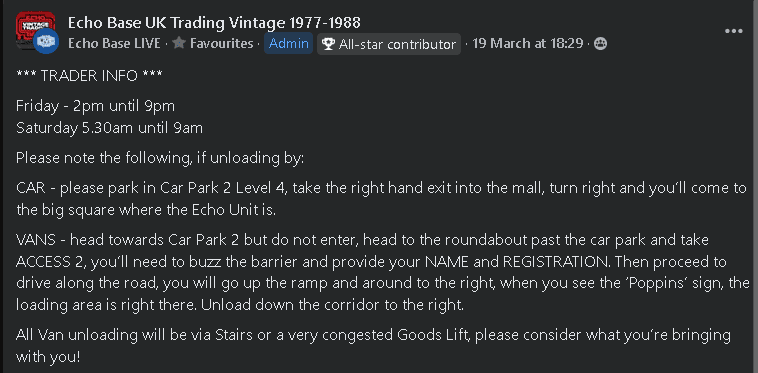
Task: Click the *** TRADER INFO *** heading text
Action: pos(89,76)
